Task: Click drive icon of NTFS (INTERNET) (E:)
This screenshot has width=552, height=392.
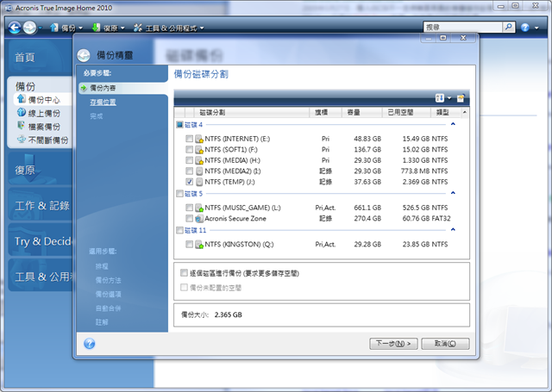Action: coord(199,139)
